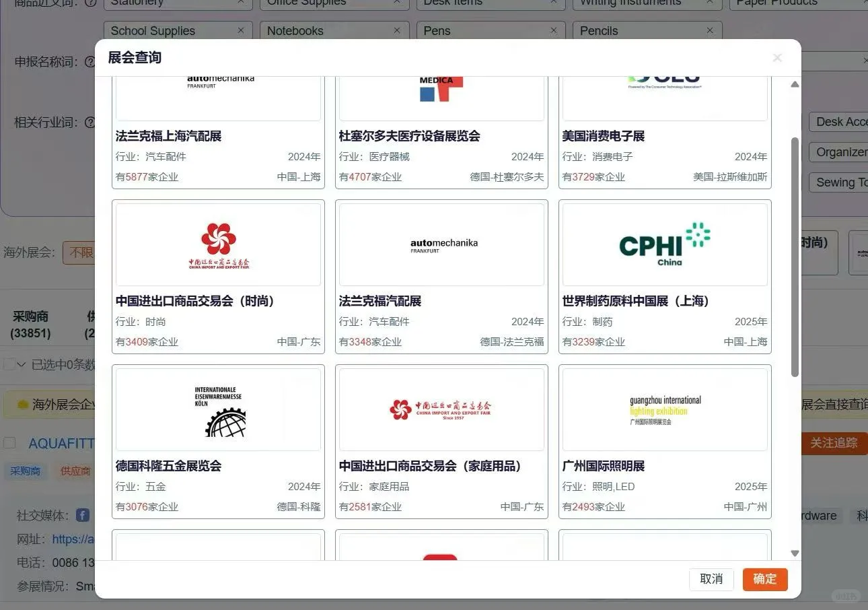Remove the Notebooks filter tag
The width and height of the screenshot is (868, 610).
click(397, 30)
